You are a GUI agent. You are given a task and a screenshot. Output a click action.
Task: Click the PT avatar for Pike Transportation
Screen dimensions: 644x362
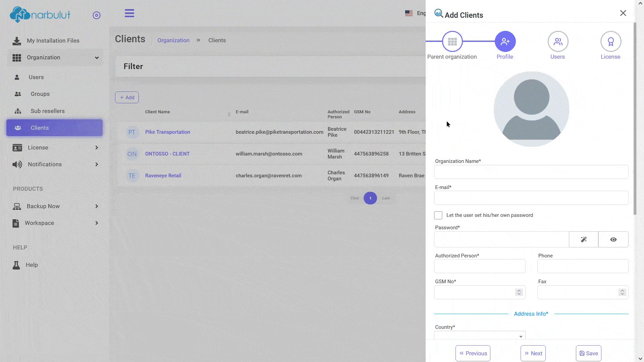click(132, 132)
